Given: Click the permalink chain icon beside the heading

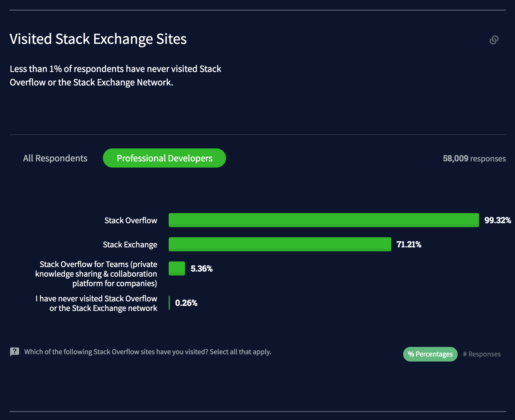Looking at the screenshot, I should point(494,40).
